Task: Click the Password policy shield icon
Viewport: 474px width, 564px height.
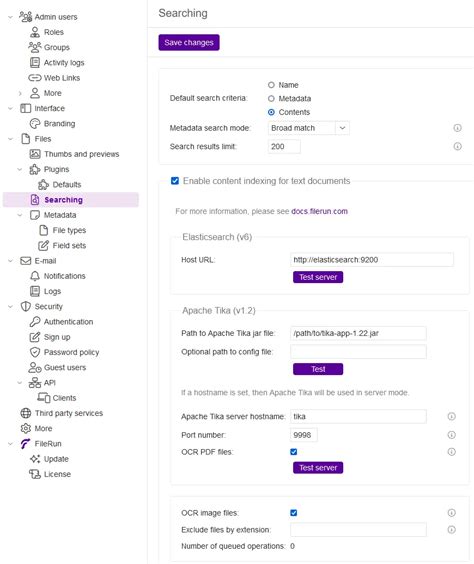Action: coord(35,352)
